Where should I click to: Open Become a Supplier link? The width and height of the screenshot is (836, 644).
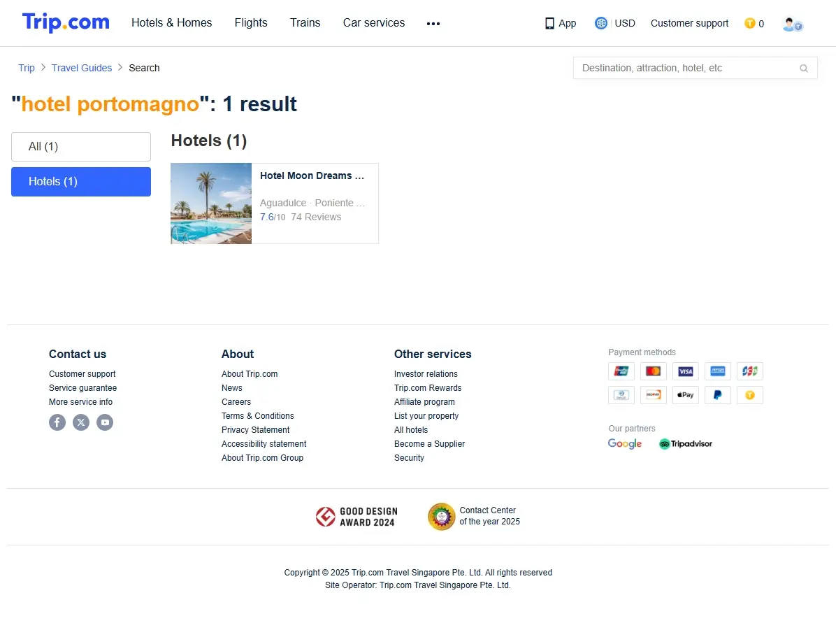point(429,443)
